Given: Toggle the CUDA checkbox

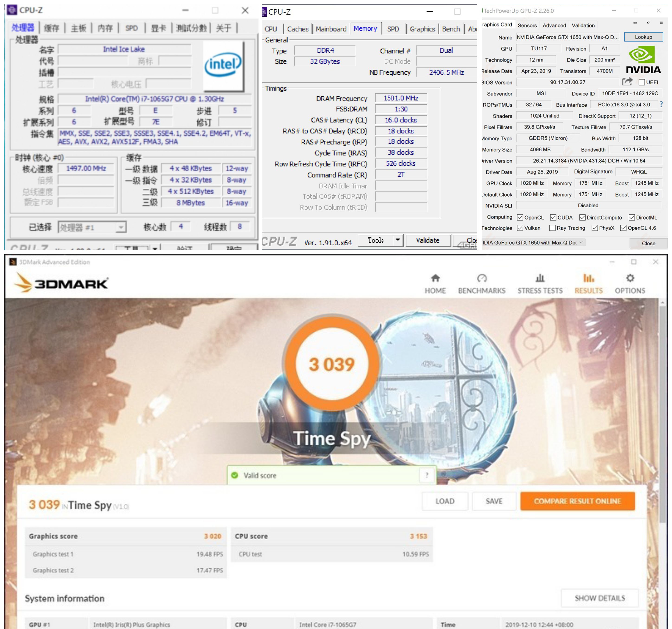Looking at the screenshot, I should [553, 217].
